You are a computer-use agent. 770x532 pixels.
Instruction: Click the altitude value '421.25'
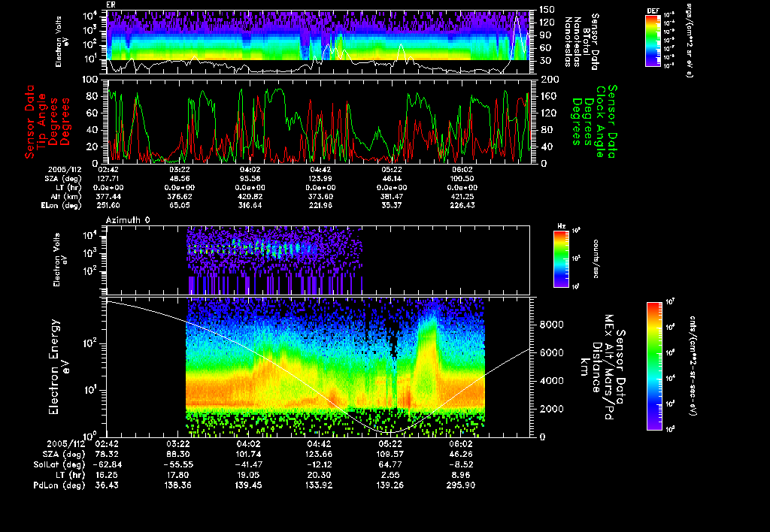point(462,197)
